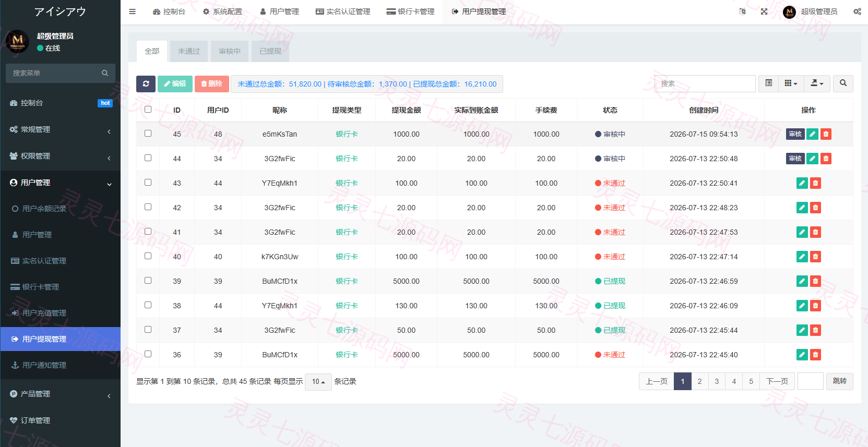Expand the 产品管理 sidebar menu
Screen dimensions: 868x447
[60, 394]
